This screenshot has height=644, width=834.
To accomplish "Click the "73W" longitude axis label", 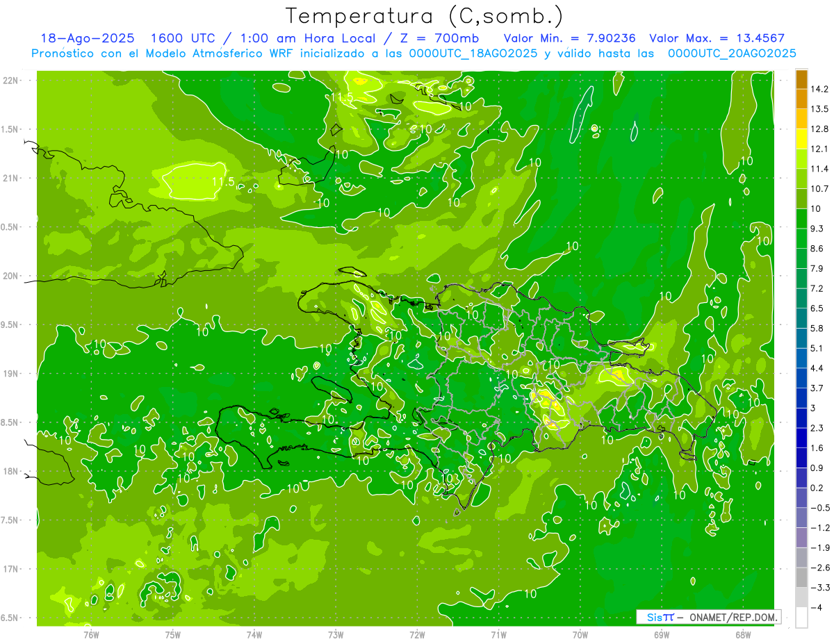I will pyautogui.click(x=336, y=635).
